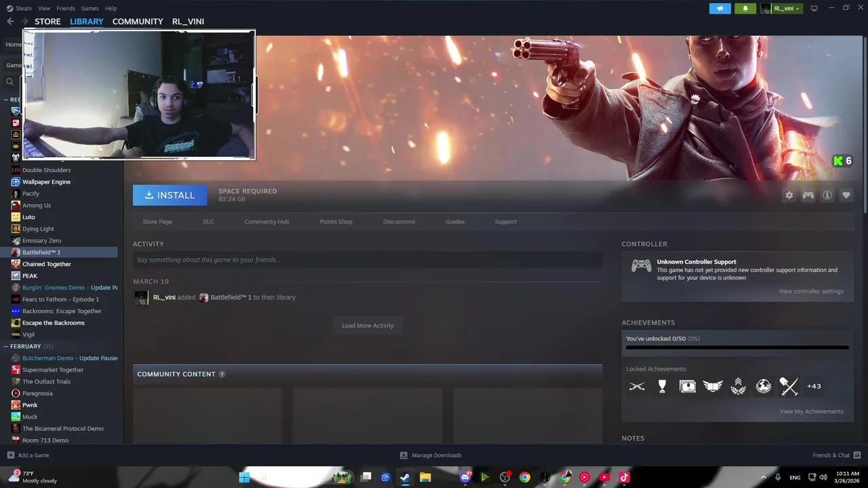Enter Big Picture mode via monitor icon
Viewport: 868px width, 488px height.
[814, 8]
